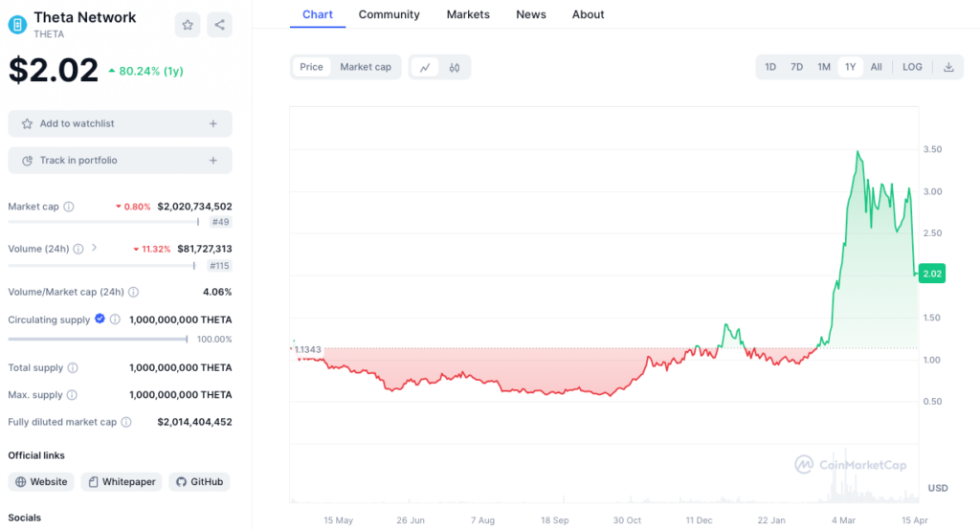Image resolution: width=980 pixels, height=529 pixels.
Task: Click the Volume rank progress bar
Action: (101, 265)
